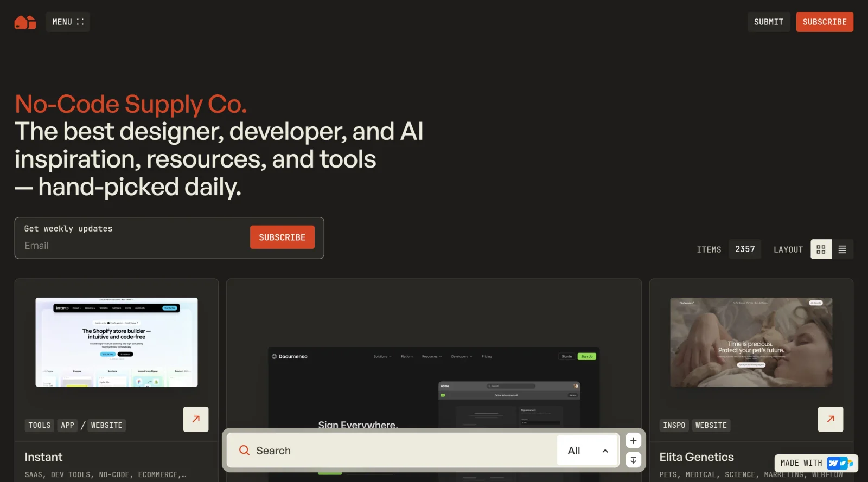Open the Instant site thumbnail
This screenshot has height=482, width=868.
tap(117, 342)
